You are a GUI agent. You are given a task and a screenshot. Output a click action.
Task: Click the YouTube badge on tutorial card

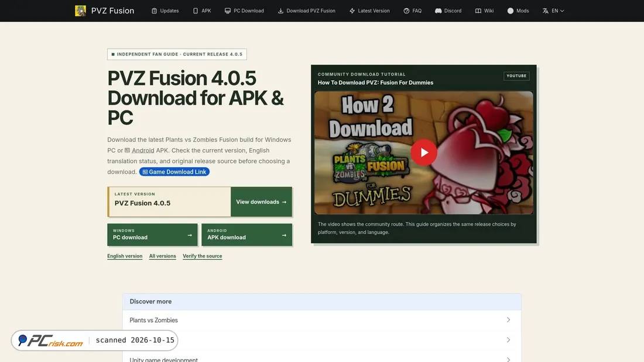pyautogui.click(x=516, y=76)
